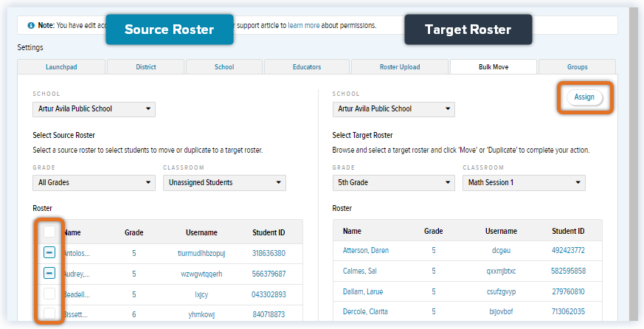Click the Assign button
This screenshot has width=644, height=329.
[x=584, y=97]
